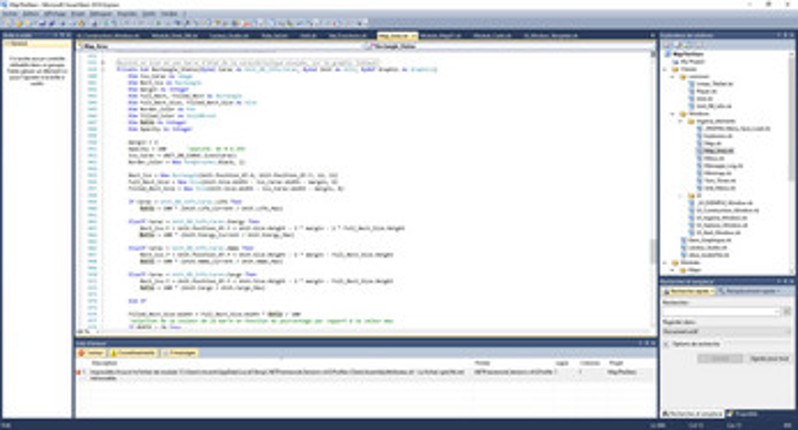The width and height of the screenshot is (798, 430).
Task: Close the search and replace panel
Action: (792, 281)
